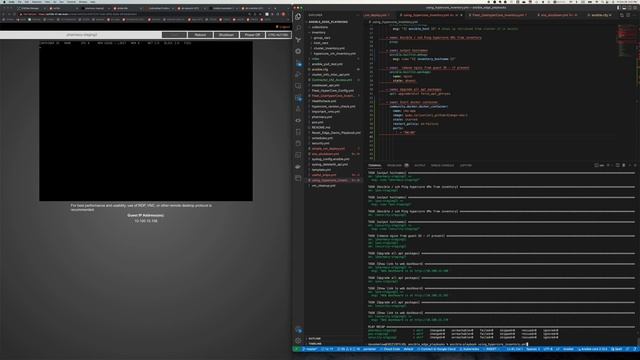The image size is (640, 360).
Task: Open vm_cleanup.yml in the Explorer
Action: [x=323, y=186]
